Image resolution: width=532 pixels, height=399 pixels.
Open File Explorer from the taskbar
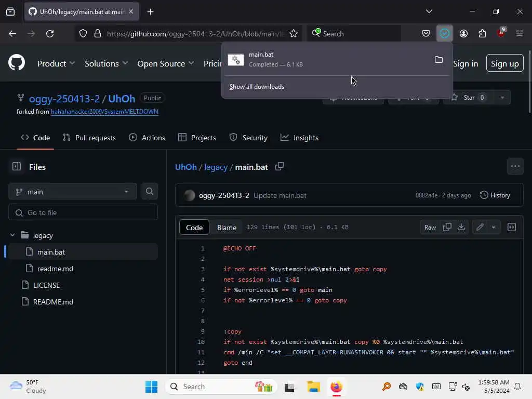point(313,387)
